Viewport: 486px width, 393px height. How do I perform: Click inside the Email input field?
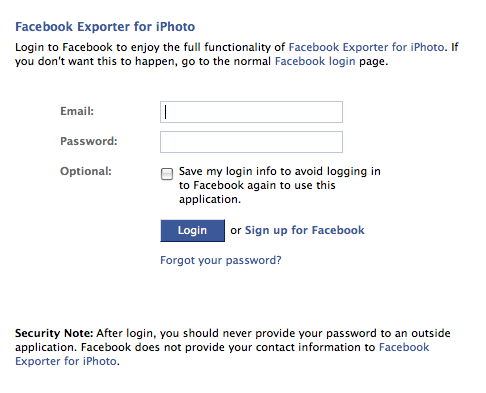[251, 112]
